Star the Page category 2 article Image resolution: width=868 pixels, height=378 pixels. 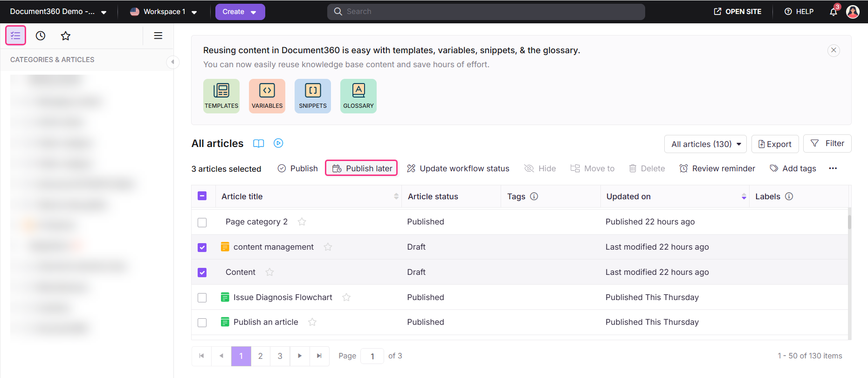coord(302,222)
